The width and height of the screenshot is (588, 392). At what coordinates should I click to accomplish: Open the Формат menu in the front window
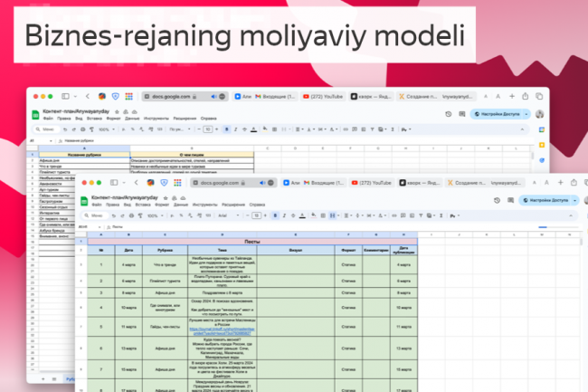162,205
